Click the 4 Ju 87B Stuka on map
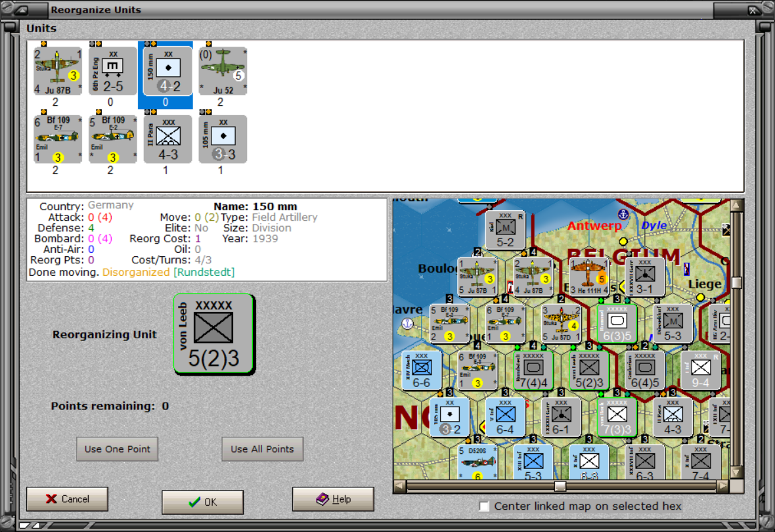This screenshot has height=532, width=775. coord(533,277)
